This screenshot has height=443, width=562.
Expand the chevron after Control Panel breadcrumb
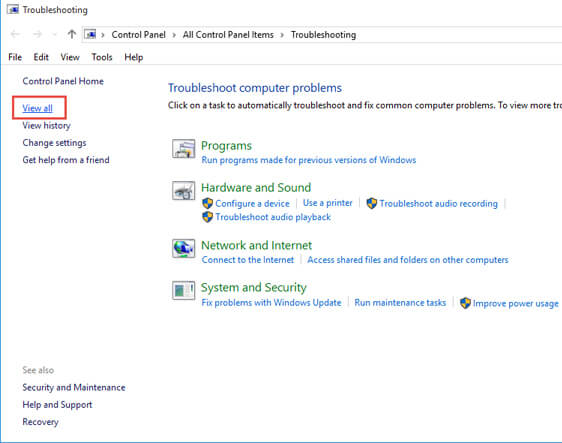coord(174,35)
